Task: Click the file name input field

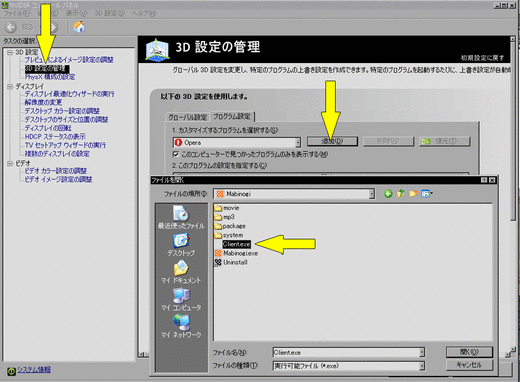Action: [x=346, y=352]
